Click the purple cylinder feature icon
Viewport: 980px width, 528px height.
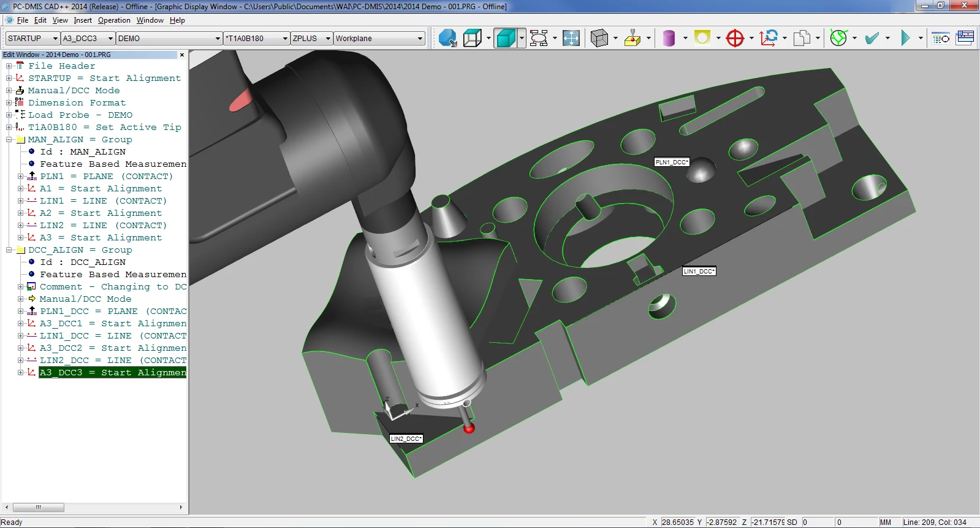(669, 38)
